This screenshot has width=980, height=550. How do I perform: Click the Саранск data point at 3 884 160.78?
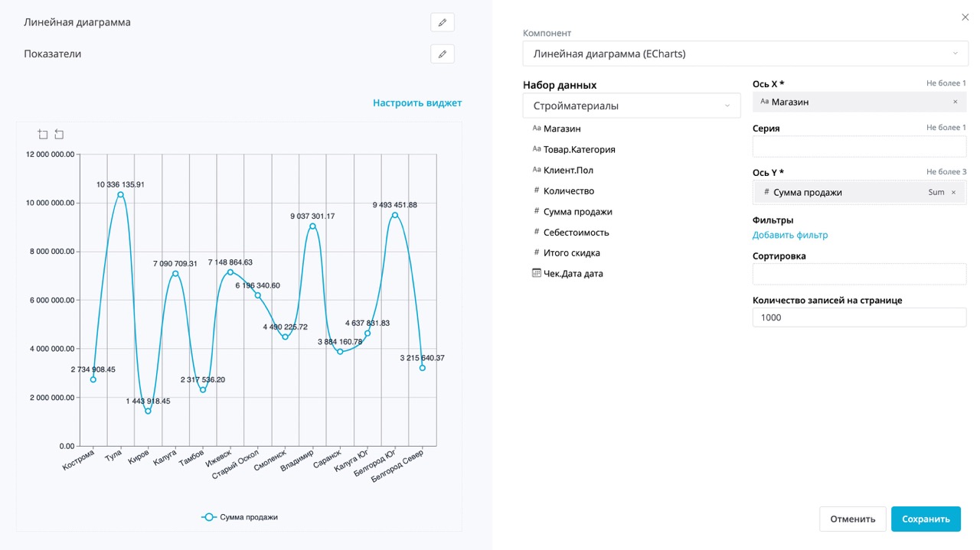pyautogui.click(x=340, y=351)
